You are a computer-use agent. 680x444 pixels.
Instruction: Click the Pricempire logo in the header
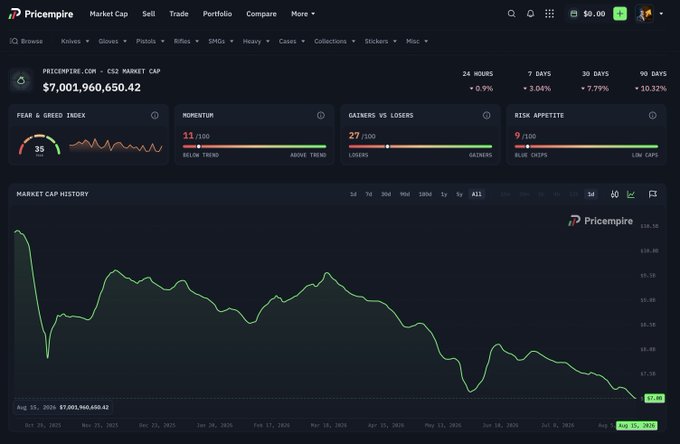41,14
